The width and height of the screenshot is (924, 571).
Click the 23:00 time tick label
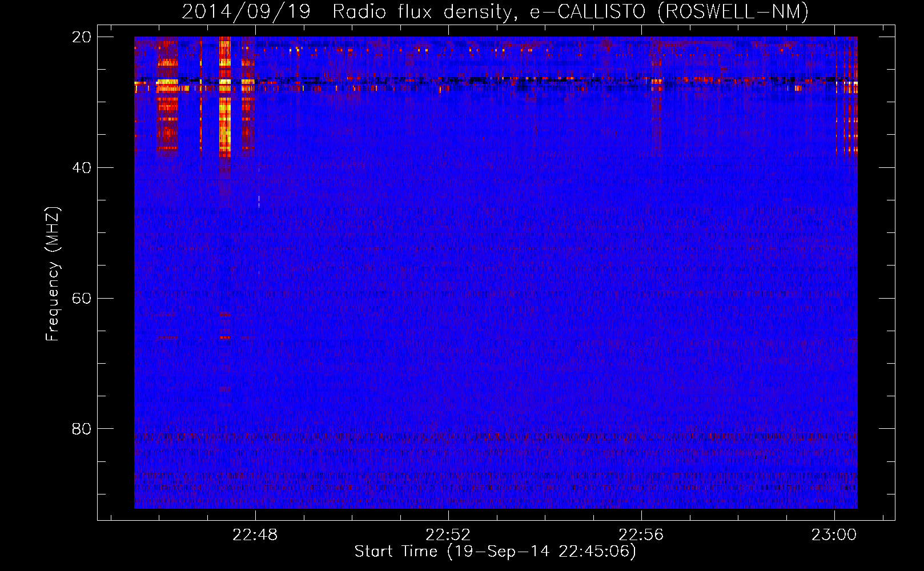(x=834, y=535)
